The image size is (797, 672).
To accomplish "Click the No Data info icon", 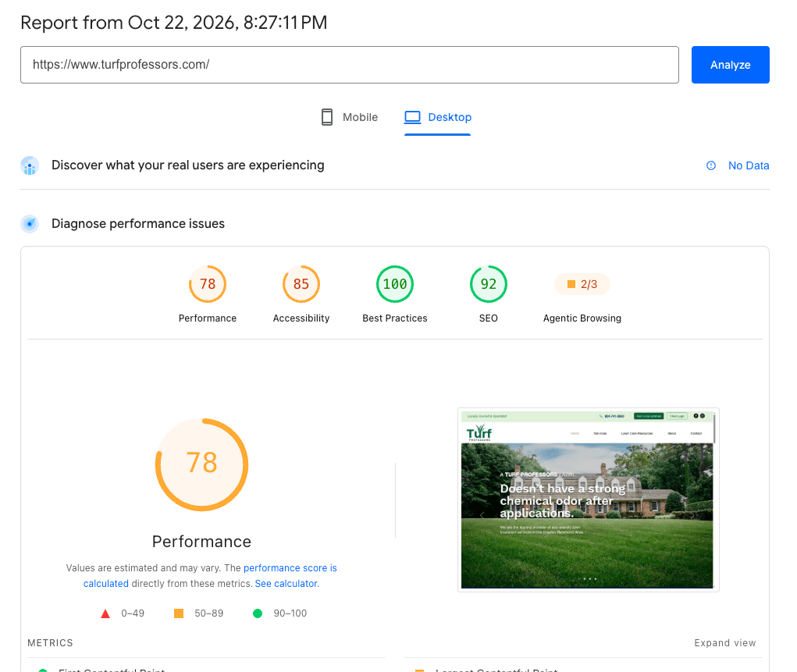I will pyautogui.click(x=711, y=165).
